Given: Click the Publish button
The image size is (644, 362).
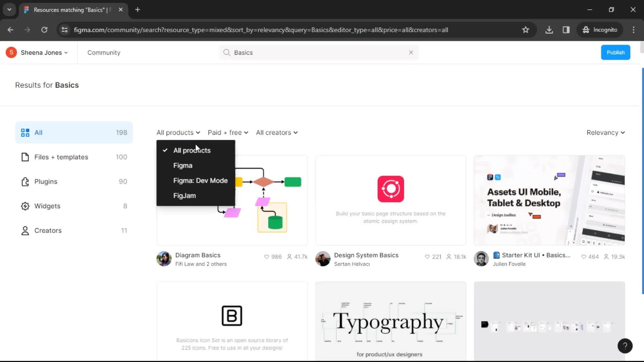Looking at the screenshot, I should [615, 53].
